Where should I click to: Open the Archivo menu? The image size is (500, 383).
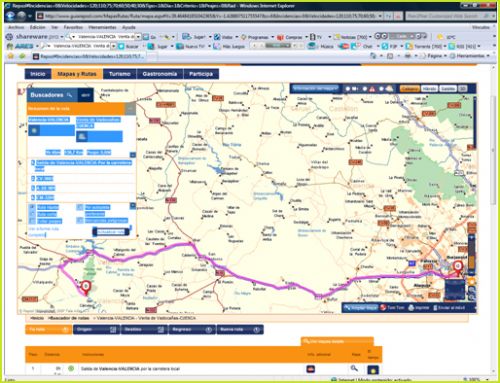[x=16, y=27]
